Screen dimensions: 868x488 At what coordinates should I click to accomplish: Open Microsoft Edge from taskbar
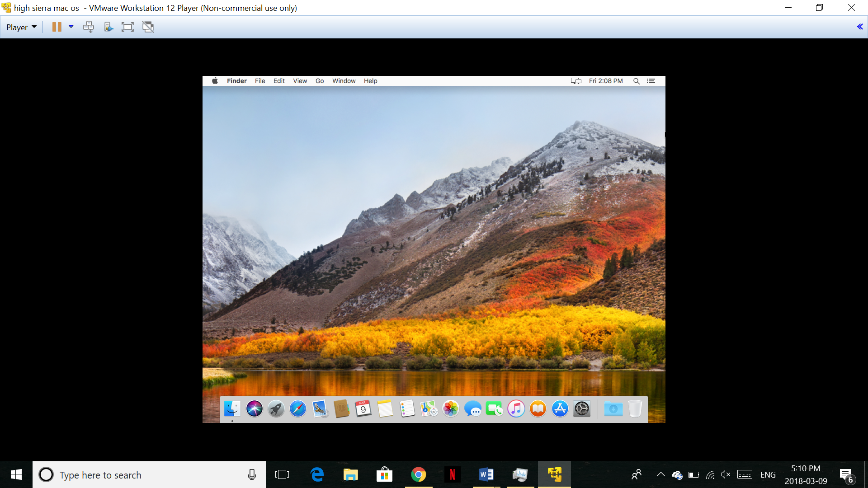click(317, 474)
